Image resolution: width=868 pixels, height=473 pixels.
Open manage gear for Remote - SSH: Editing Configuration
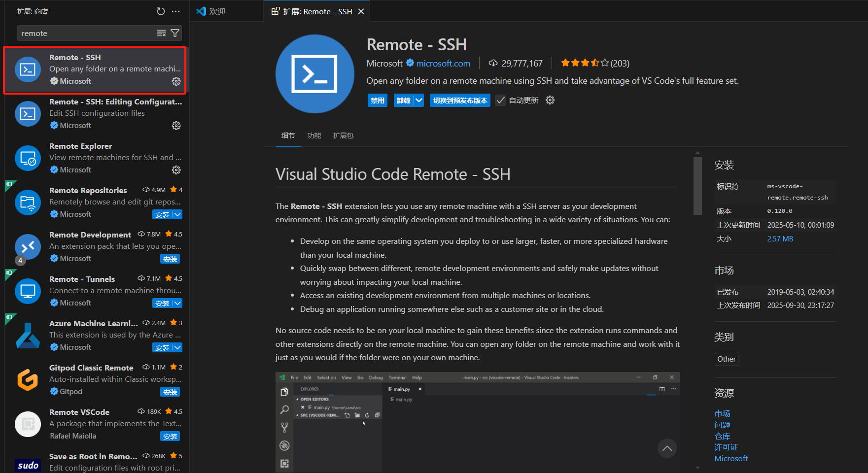(x=176, y=126)
